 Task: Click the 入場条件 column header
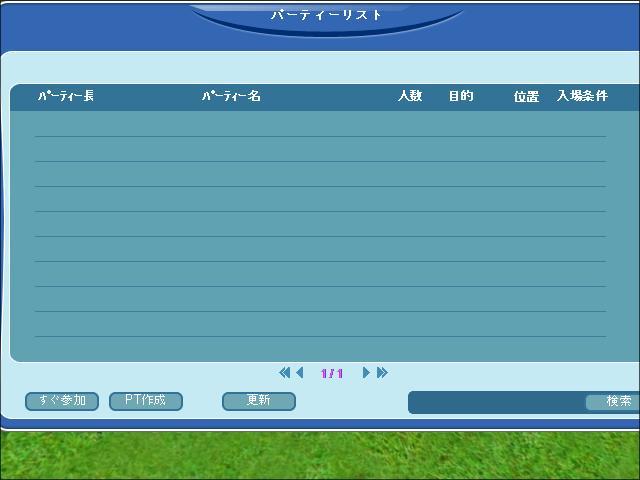582,96
